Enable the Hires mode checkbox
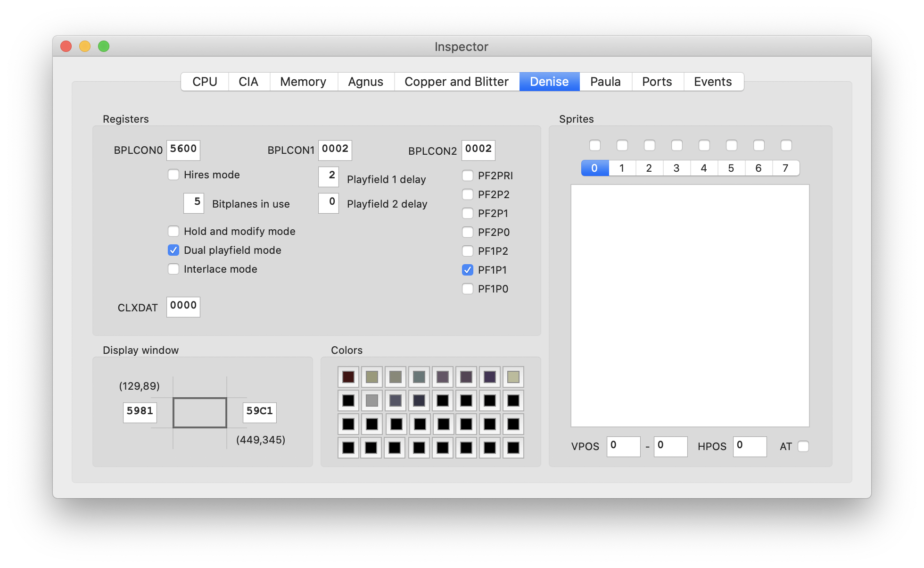This screenshot has width=924, height=568. 173,175
